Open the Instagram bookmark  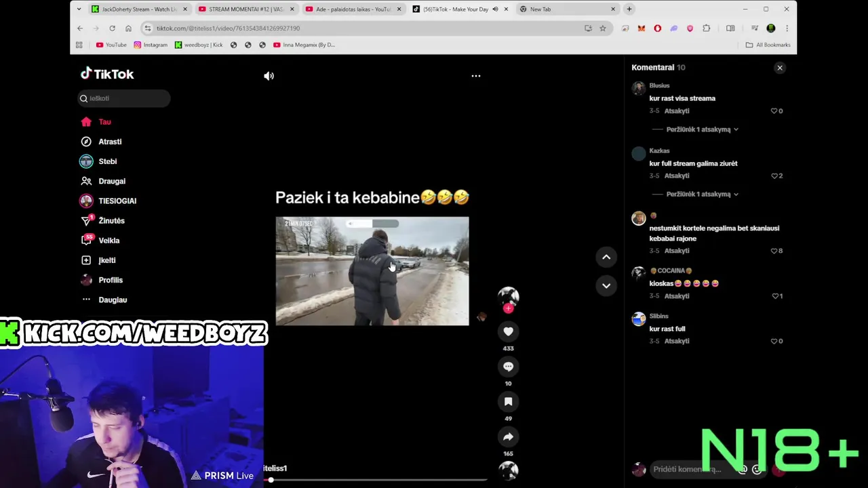(x=151, y=45)
